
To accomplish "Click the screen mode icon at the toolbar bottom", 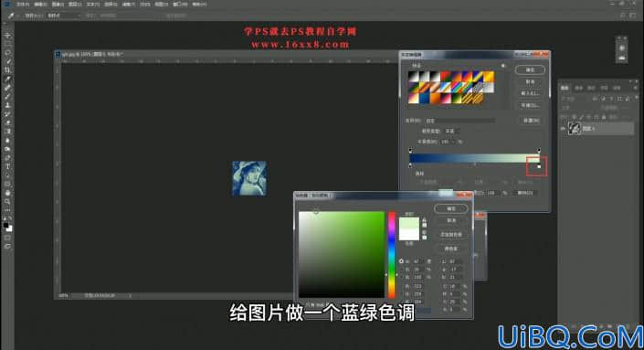I will (x=7, y=247).
